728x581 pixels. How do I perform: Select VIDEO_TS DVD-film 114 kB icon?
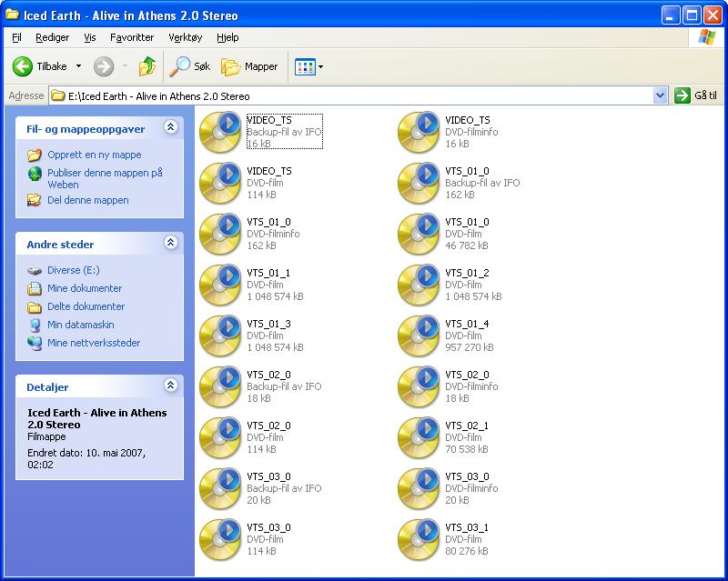(220, 184)
